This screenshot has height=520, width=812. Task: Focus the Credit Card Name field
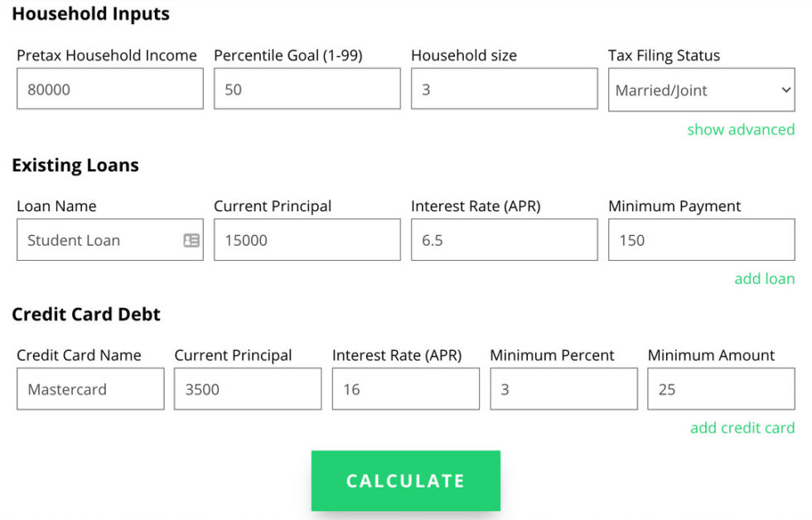pos(90,389)
